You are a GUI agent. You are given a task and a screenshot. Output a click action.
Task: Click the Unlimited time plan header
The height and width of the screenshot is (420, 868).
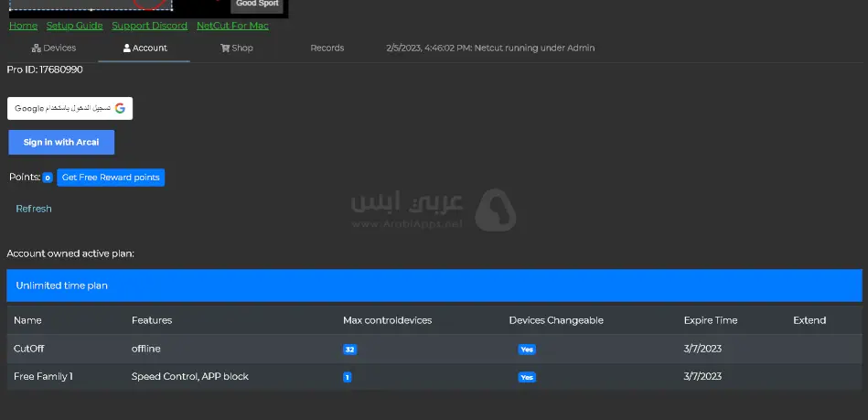click(x=434, y=285)
